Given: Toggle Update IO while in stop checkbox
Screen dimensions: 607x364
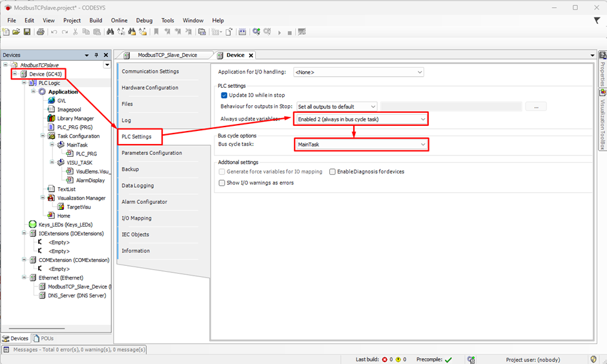Looking at the screenshot, I should point(224,95).
